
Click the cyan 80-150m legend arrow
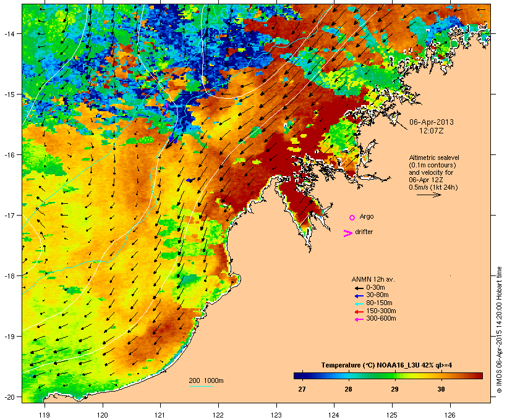pos(359,304)
